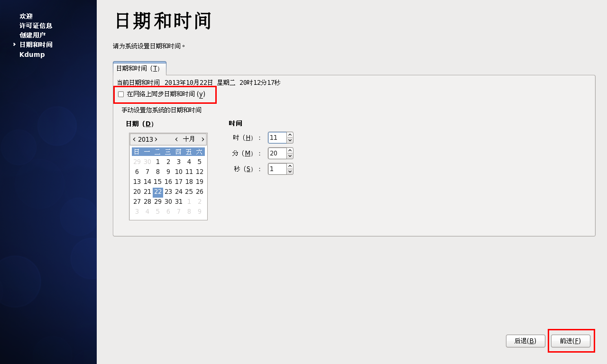Increase the hour value arrow

coord(290,135)
